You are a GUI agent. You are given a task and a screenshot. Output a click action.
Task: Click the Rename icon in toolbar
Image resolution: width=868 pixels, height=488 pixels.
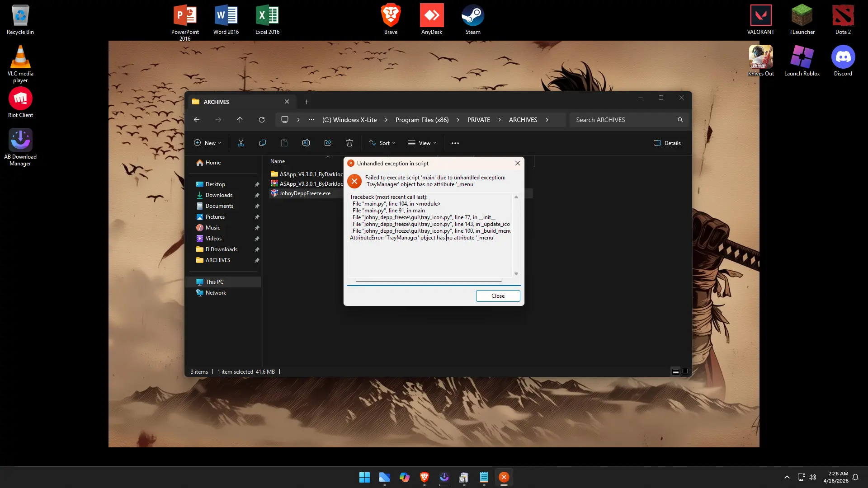click(306, 143)
